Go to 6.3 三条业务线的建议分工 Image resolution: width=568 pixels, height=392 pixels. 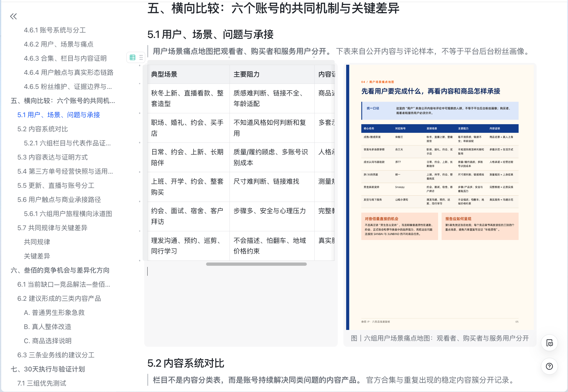tap(56, 355)
